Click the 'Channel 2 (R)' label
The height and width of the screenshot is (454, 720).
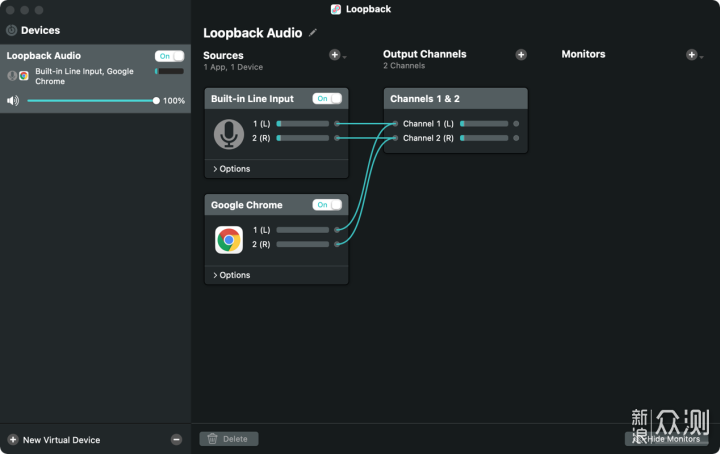(x=428, y=138)
